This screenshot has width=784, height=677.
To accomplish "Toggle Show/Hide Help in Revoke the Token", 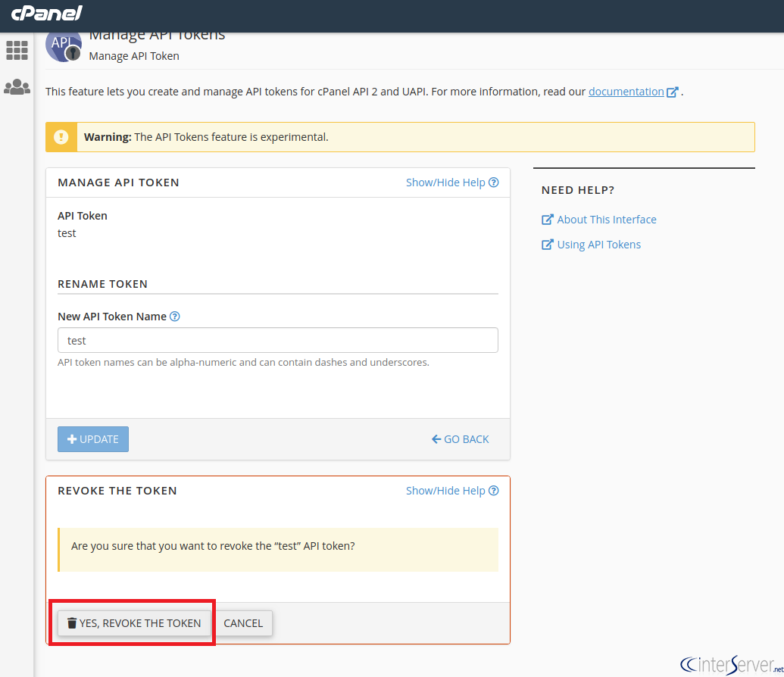I will tap(452, 491).
